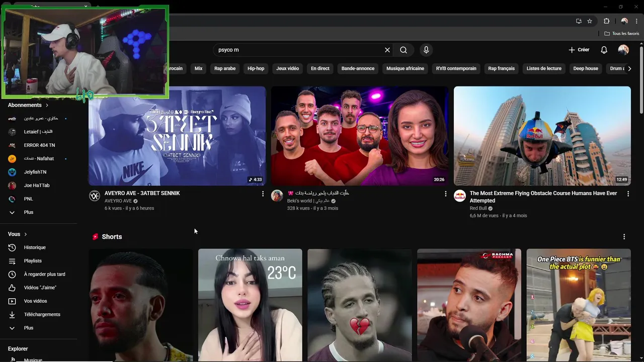Click the Créer plus button
Image resolution: width=644 pixels, height=362 pixels.
[579, 50]
